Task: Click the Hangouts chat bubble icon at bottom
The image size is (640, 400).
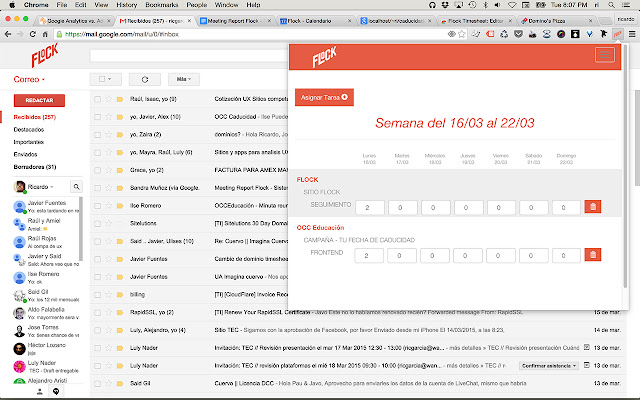Action: 56,391
